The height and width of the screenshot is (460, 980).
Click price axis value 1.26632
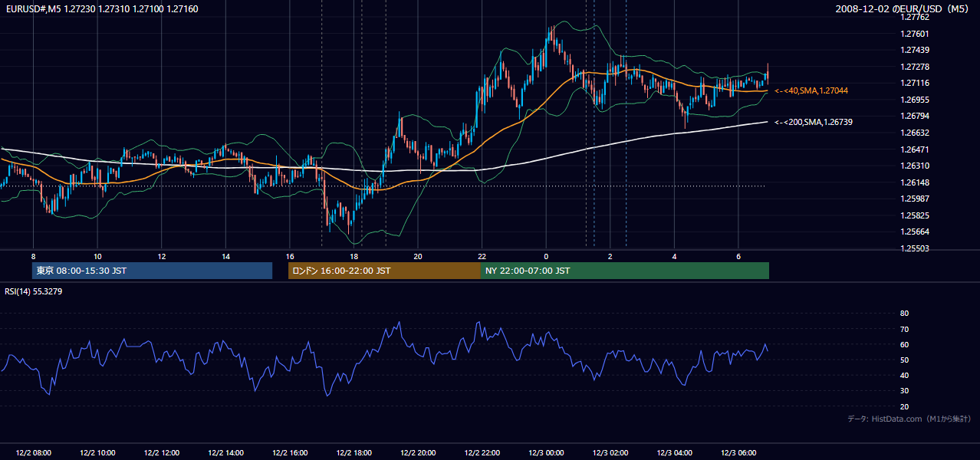[x=916, y=133]
